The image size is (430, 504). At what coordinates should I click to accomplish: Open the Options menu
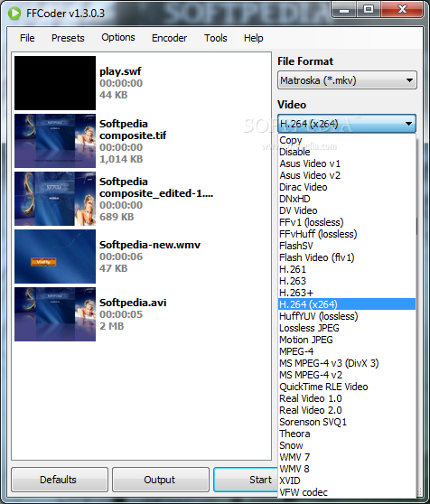[118, 37]
